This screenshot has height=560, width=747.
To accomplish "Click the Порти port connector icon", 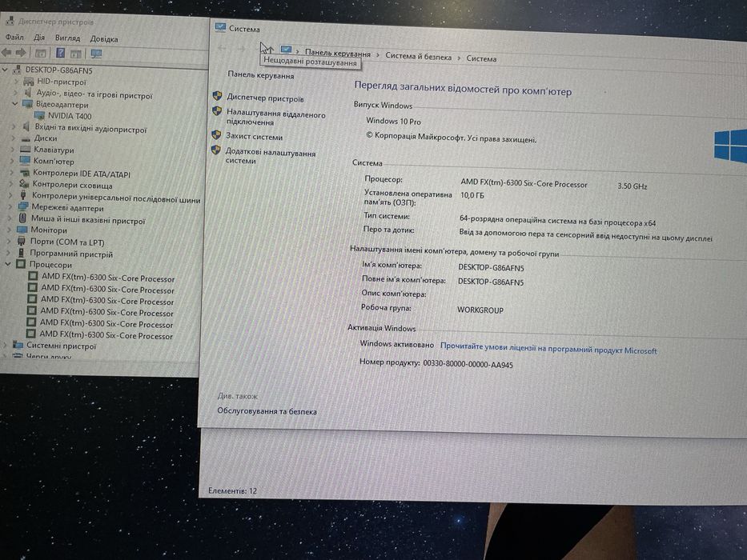I will (x=22, y=241).
